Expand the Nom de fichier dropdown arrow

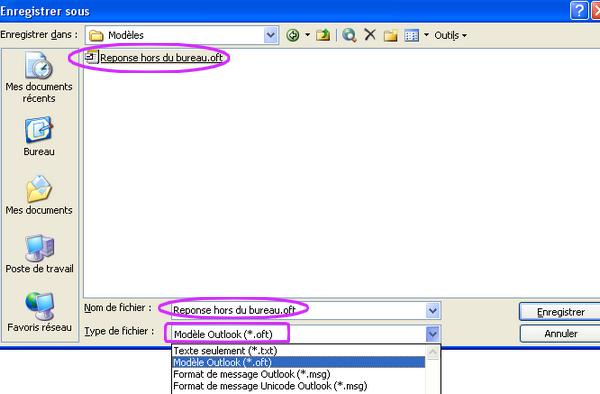pyautogui.click(x=433, y=311)
